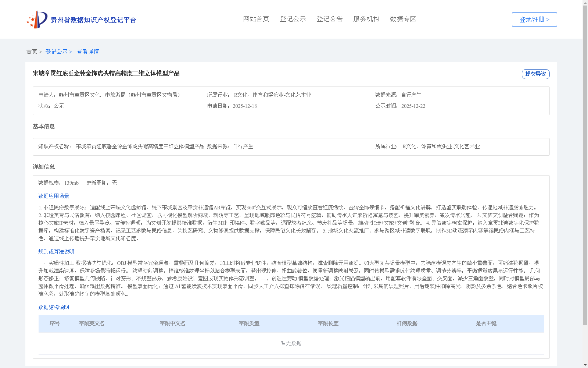Click the 数据结构说明 subheading
This screenshot has height=368, width=588.
(54, 307)
